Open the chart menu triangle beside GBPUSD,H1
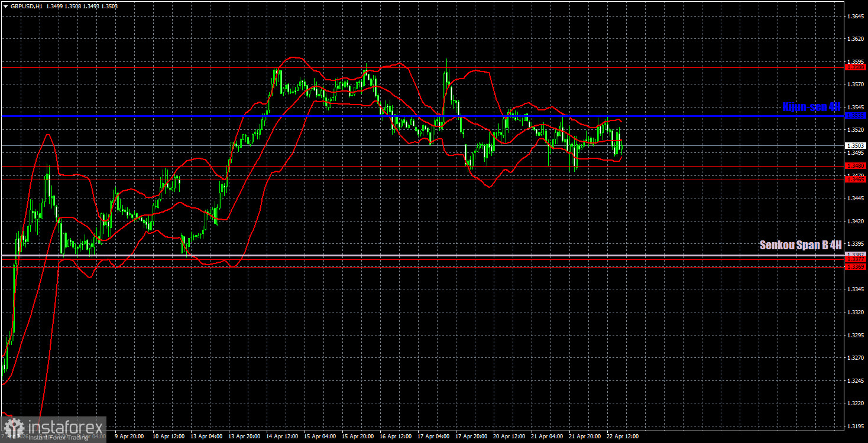868x443 pixels. [x=5, y=5]
